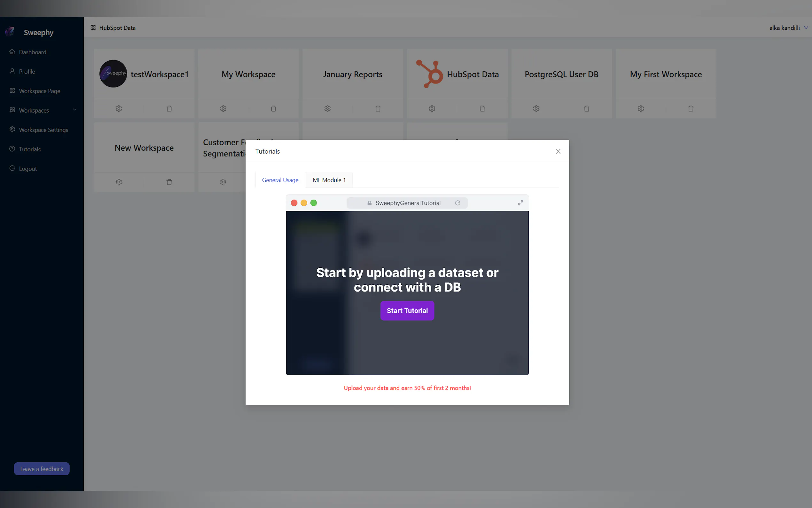812x508 pixels.
Task: Click the refresh icon in tutorial address bar
Action: [457, 203]
